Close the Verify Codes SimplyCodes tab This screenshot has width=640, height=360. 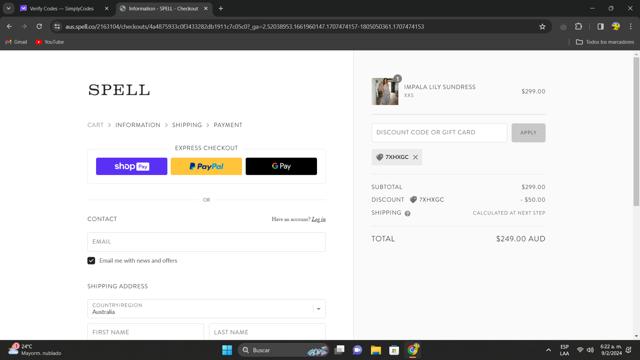107,8
